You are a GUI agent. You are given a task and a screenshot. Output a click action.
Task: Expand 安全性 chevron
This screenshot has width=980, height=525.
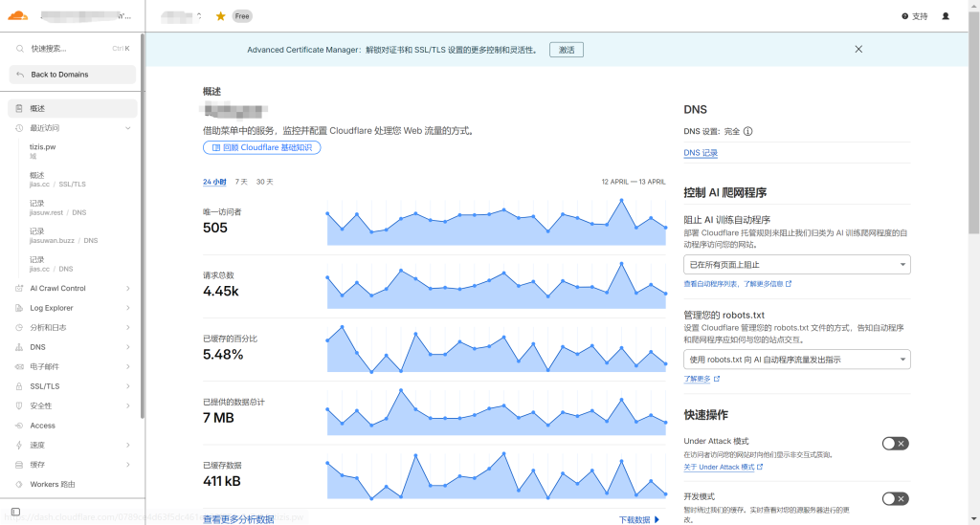[127, 405]
